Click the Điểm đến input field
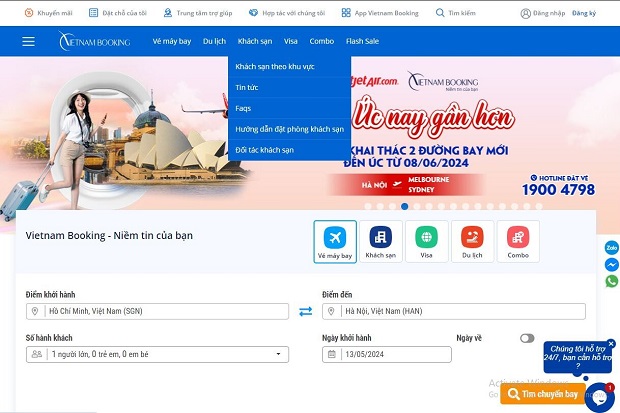This screenshot has height=413, width=620. (x=454, y=311)
